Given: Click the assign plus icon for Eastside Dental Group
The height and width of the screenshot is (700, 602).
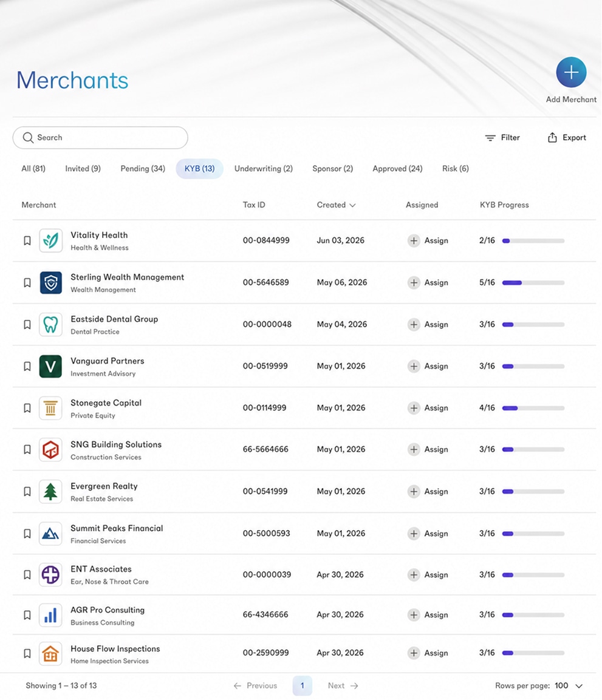Looking at the screenshot, I should tap(414, 325).
